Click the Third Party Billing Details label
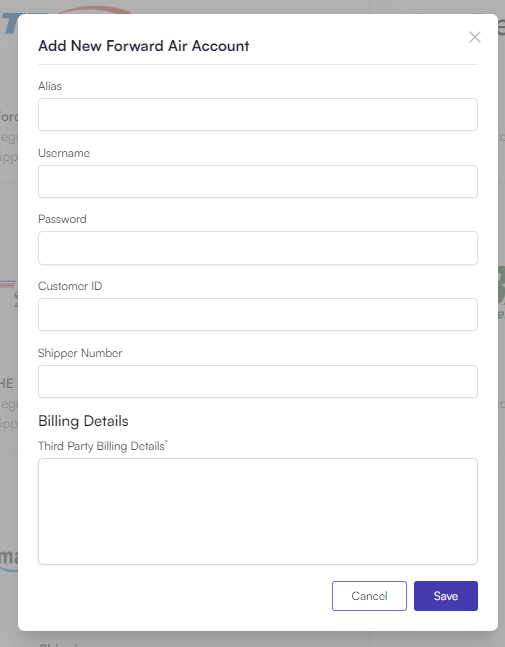 pyautogui.click(x=103, y=446)
